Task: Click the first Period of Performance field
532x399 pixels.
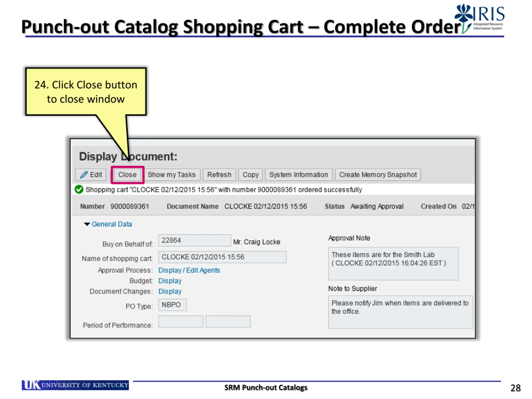Action: [181, 321]
